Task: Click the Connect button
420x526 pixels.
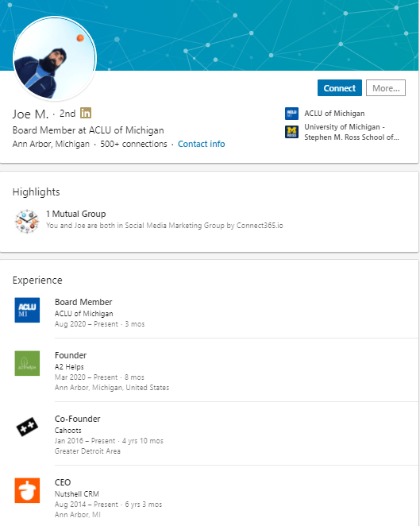Action: 340,88
